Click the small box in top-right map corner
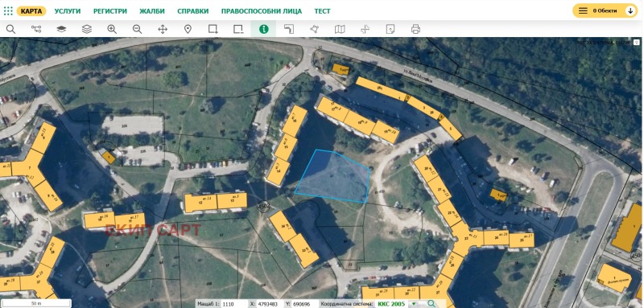This screenshot has width=644, height=308. (636, 43)
